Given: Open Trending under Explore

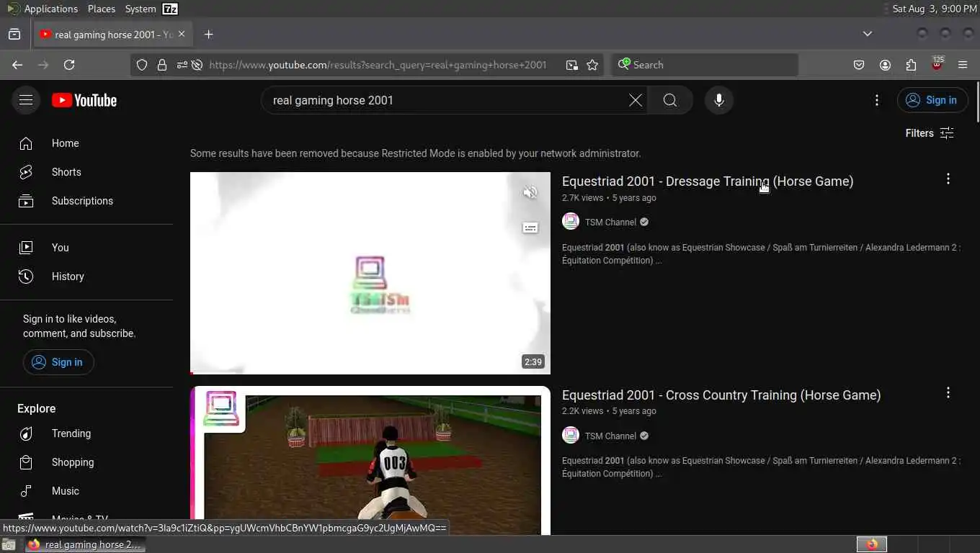Looking at the screenshot, I should pyautogui.click(x=86, y=433).
